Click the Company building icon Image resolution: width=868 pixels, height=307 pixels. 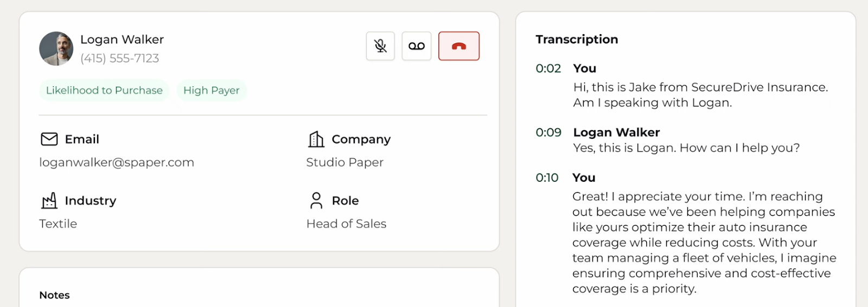coord(316,139)
